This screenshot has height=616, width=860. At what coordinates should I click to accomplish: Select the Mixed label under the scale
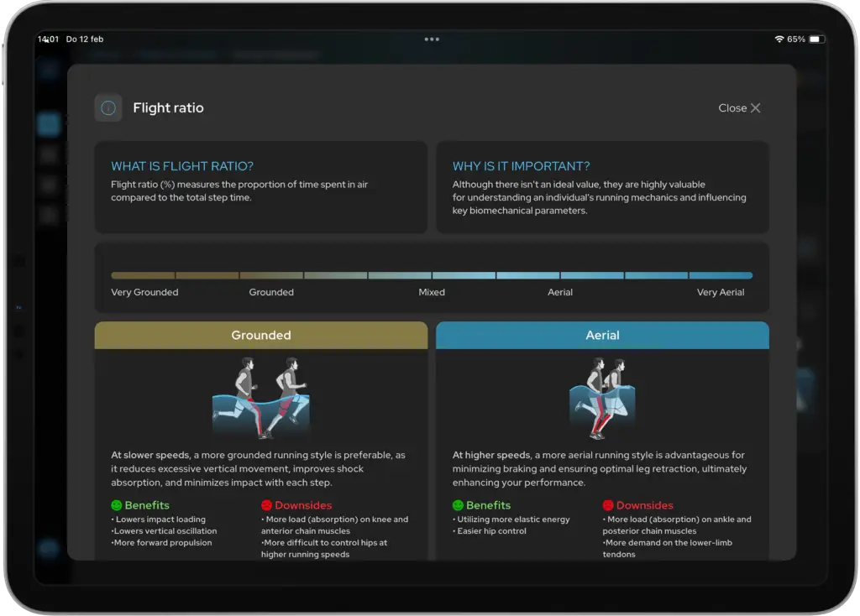pos(432,292)
